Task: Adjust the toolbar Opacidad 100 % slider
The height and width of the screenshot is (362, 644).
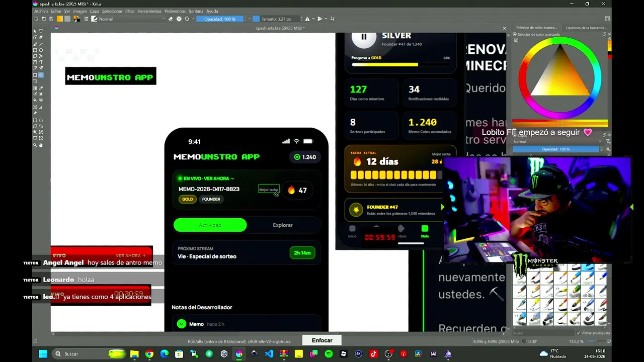Action: tap(219, 19)
